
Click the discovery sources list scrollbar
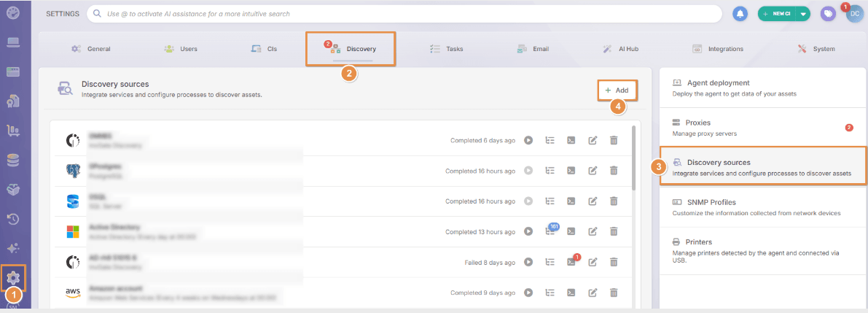pos(633,158)
